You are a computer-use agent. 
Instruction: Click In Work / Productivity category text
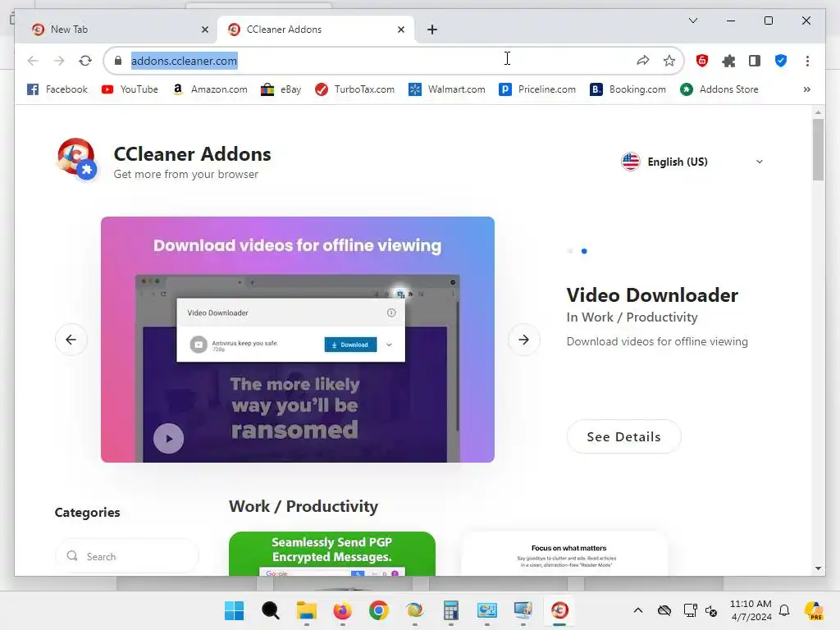(x=632, y=317)
